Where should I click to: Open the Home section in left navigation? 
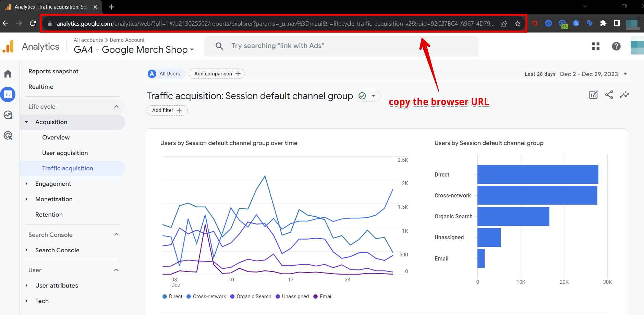pos(8,73)
